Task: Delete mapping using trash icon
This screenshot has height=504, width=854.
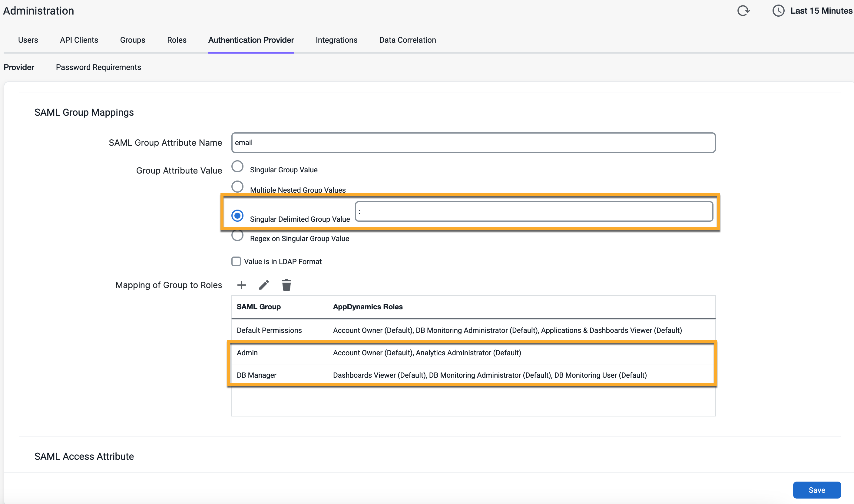Action: tap(286, 285)
